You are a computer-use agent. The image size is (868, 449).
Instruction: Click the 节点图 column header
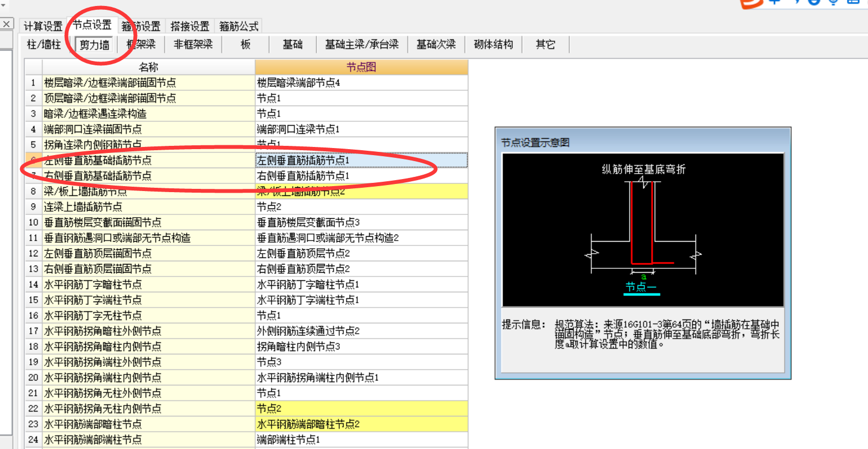(361, 67)
